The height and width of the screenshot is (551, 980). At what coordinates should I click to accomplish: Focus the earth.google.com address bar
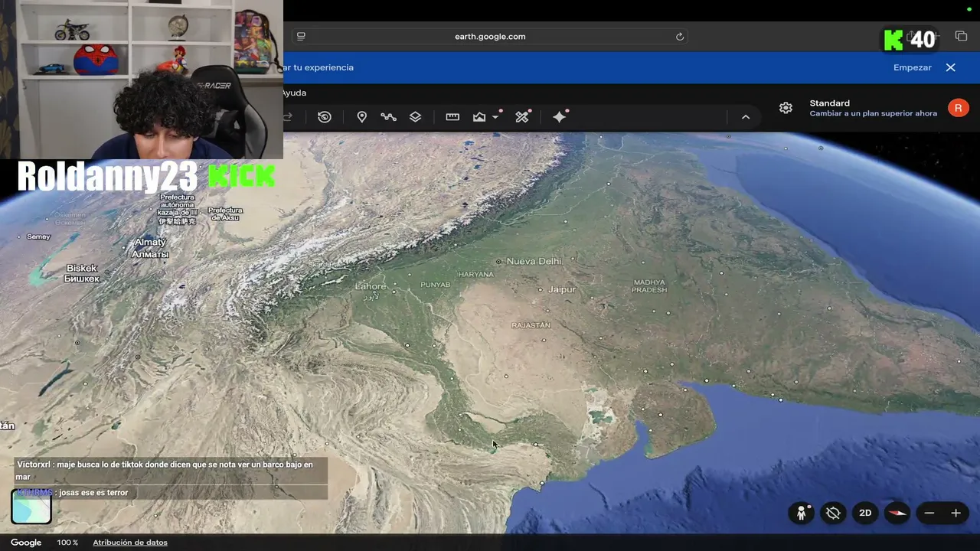(x=490, y=36)
